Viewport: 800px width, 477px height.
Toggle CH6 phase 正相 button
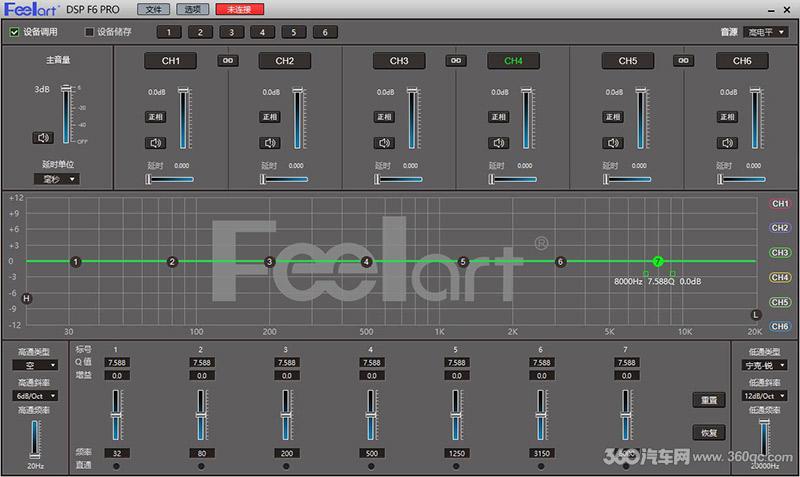[x=727, y=117]
